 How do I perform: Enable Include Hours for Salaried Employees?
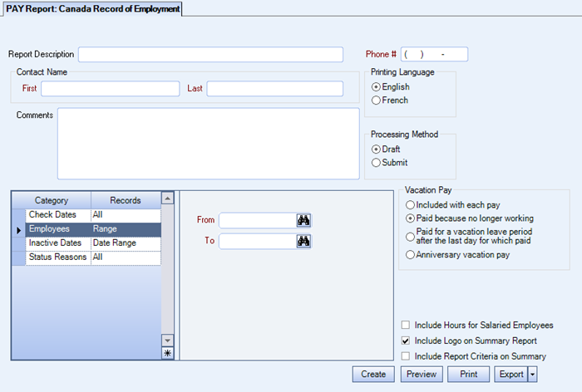406,326
